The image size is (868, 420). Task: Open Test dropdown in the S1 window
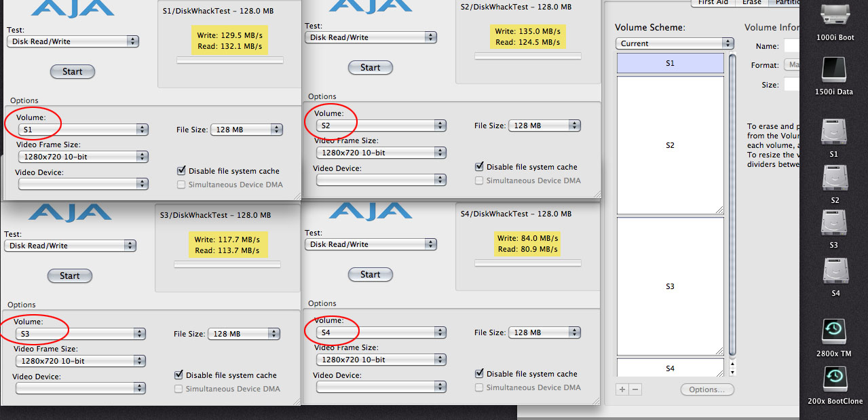(73, 41)
